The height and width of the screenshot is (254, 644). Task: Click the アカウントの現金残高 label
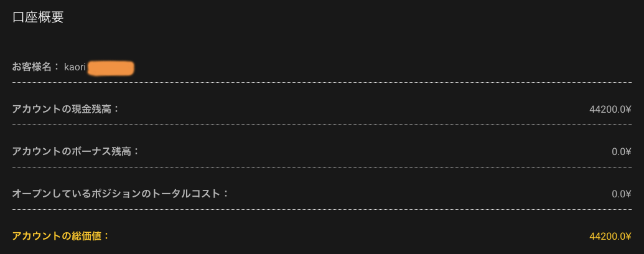click(x=65, y=109)
